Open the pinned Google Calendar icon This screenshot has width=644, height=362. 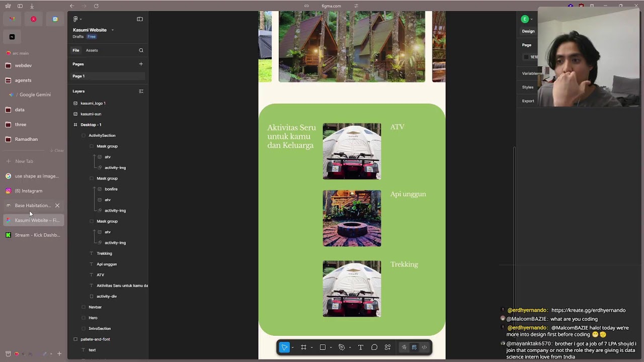pyautogui.click(x=55, y=19)
